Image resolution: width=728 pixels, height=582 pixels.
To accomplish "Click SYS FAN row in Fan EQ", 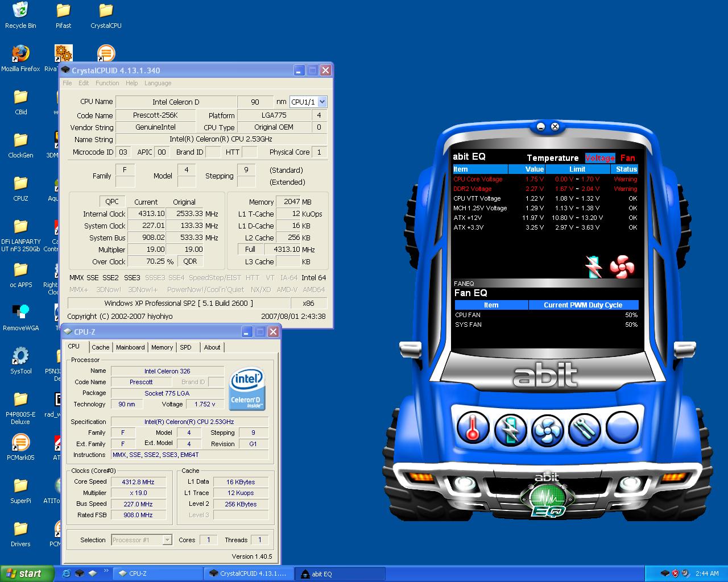I will pos(546,325).
